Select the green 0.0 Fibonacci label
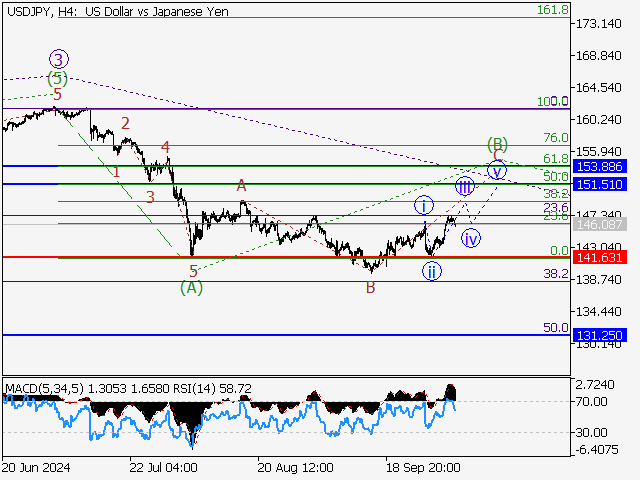 coord(559,251)
